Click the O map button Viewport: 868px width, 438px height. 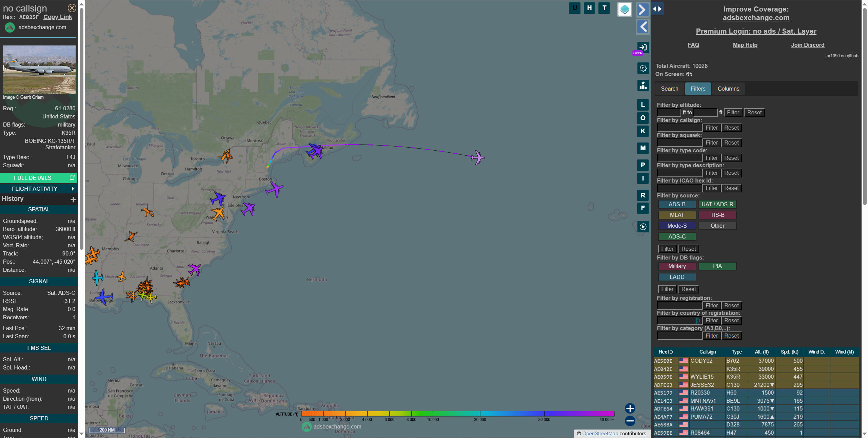point(643,118)
